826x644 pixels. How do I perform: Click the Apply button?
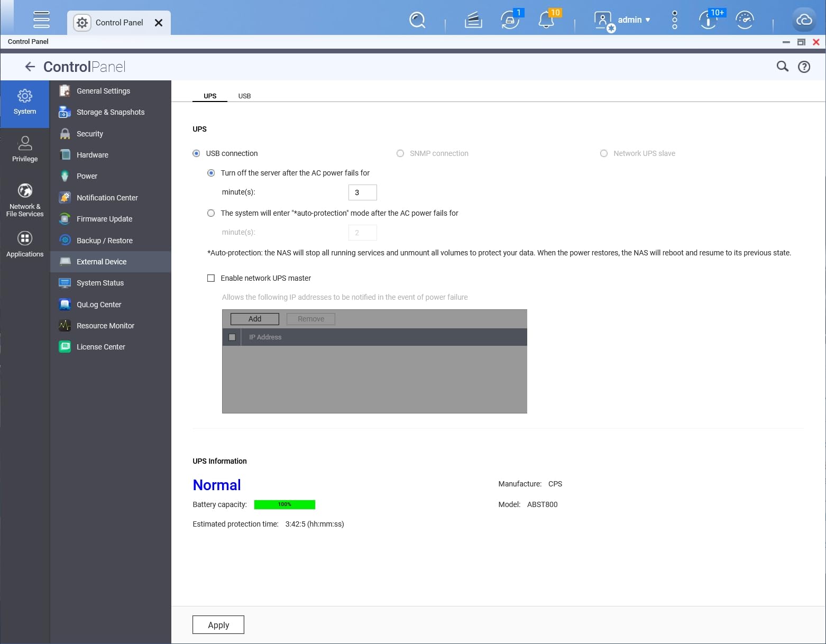(218, 625)
